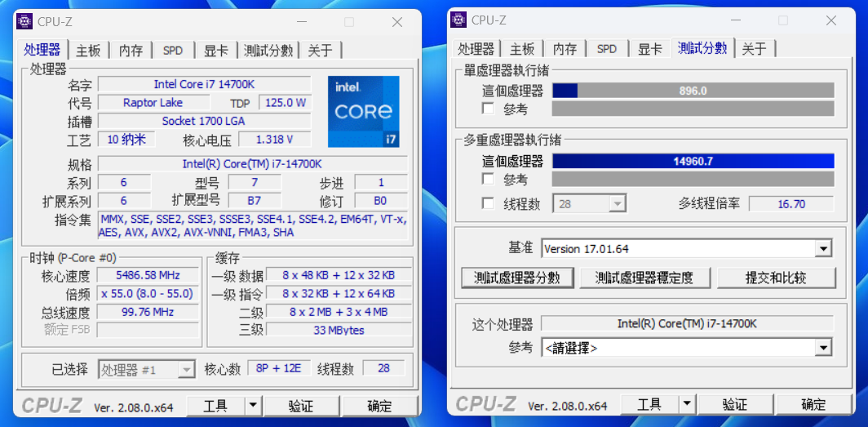Click the Intel Core i7 logo badge
Image resolution: width=868 pixels, height=427 pixels.
coord(364,112)
